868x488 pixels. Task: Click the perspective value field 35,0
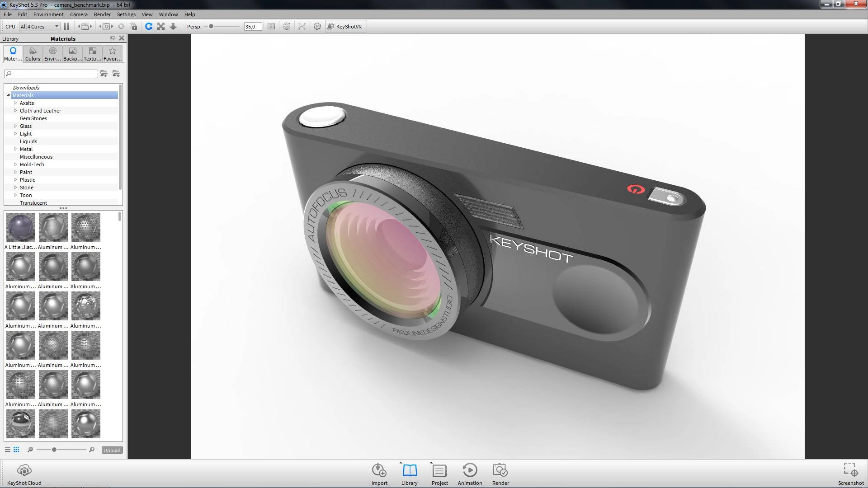pos(253,27)
